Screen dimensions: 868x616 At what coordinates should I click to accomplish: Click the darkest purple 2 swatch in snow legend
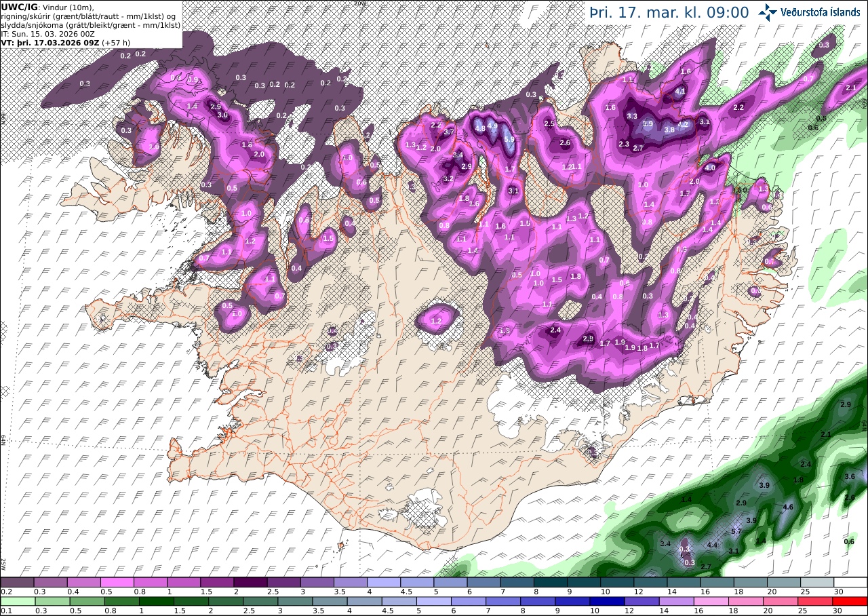(x=250, y=582)
